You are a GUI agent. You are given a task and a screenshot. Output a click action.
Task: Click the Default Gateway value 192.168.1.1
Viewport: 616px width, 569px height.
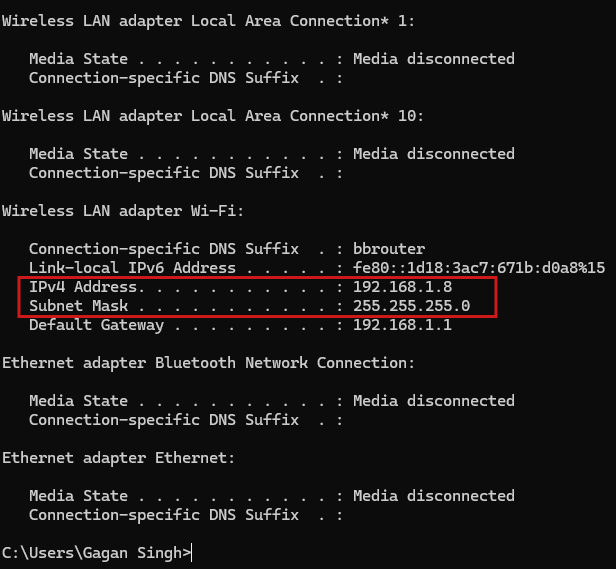402,325
